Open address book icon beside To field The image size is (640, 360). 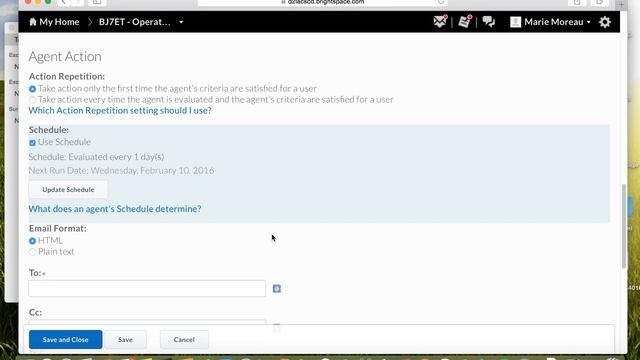(x=277, y=289)
